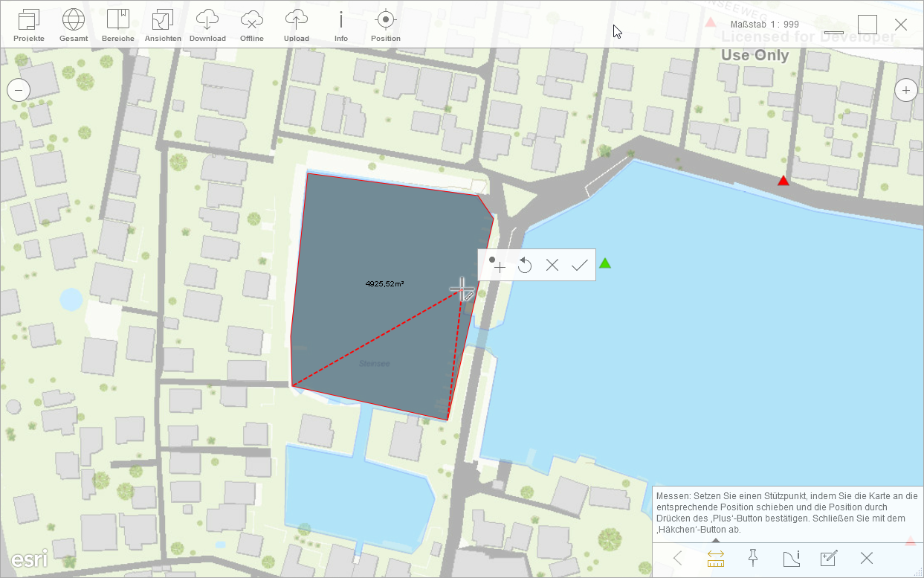Zoom in with the plus button

pos(905,91)
